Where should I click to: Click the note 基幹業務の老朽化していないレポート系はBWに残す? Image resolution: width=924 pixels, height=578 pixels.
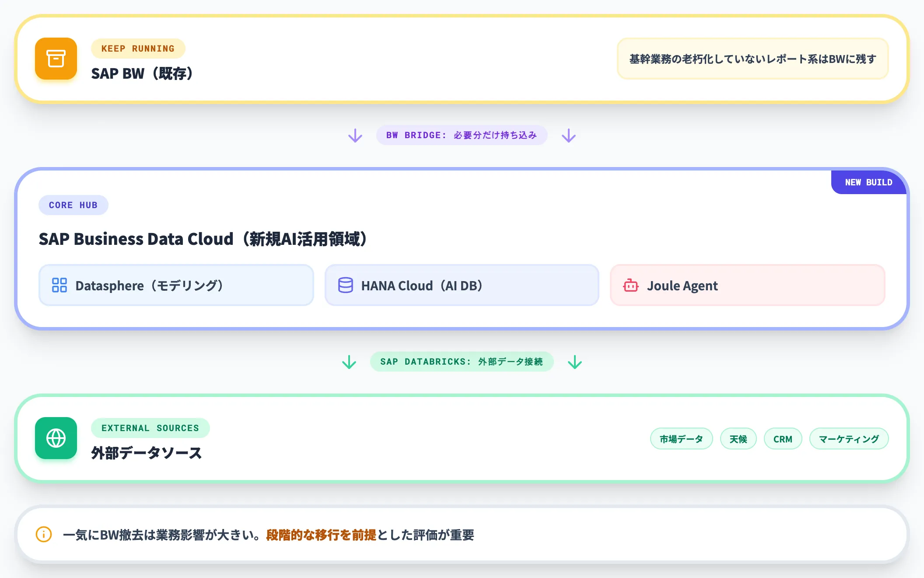(752, 59)
